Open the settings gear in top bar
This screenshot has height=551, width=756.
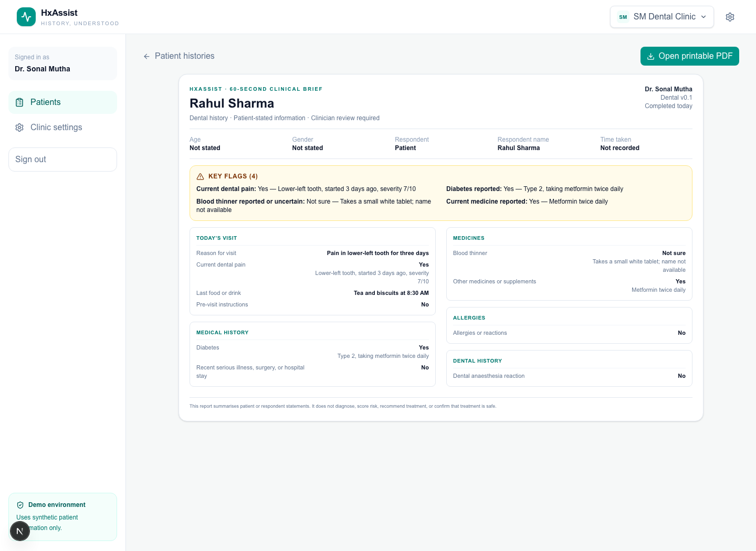point(730,17)
